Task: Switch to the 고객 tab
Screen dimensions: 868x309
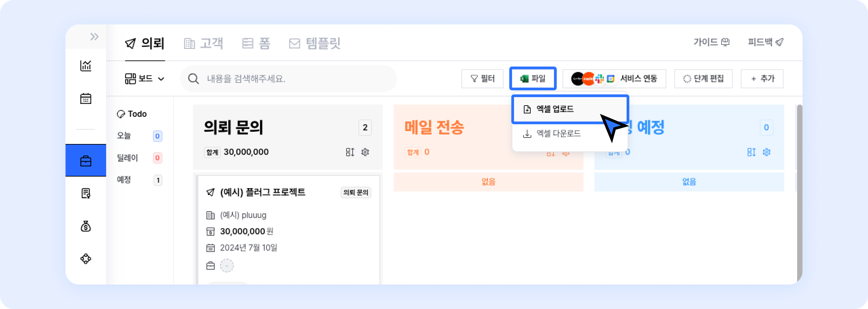Action: tap(204, 43)
